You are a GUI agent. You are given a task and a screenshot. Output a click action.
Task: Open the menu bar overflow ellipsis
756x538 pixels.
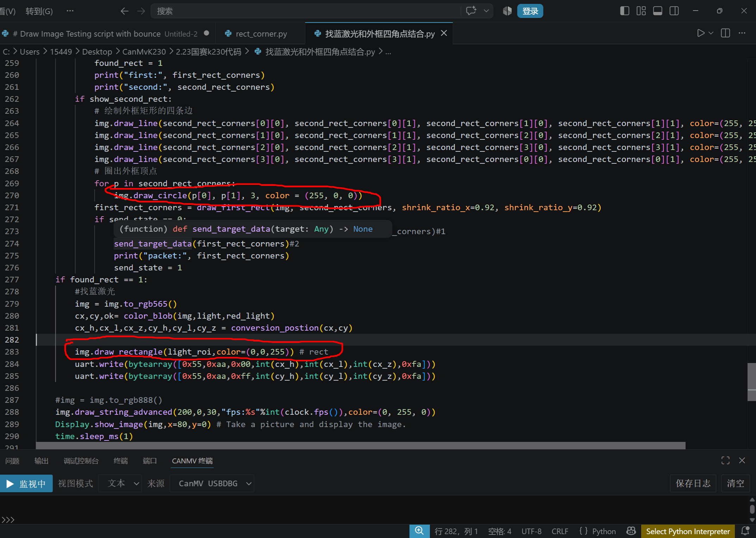(x=70, y=11)
